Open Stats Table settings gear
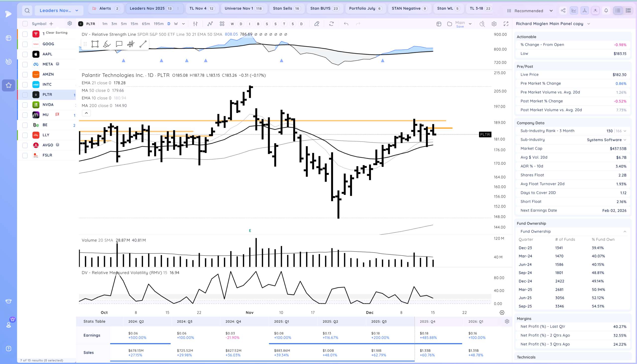Viewport: 637px width, 364px height. [x=507, y=321]
